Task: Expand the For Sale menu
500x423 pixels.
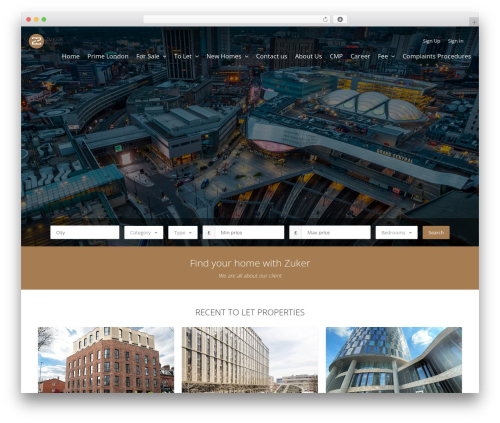Action: (151, 56)
